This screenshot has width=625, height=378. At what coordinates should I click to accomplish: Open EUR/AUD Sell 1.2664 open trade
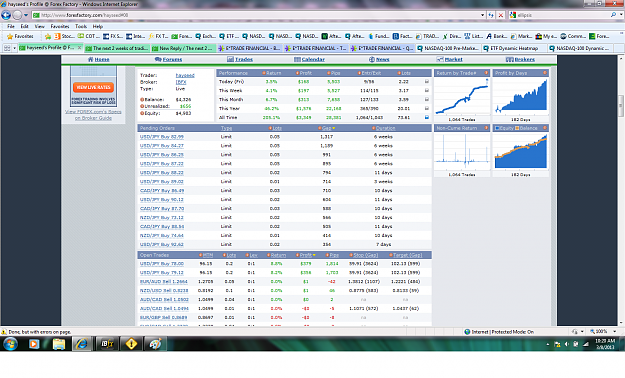(163, 282)
